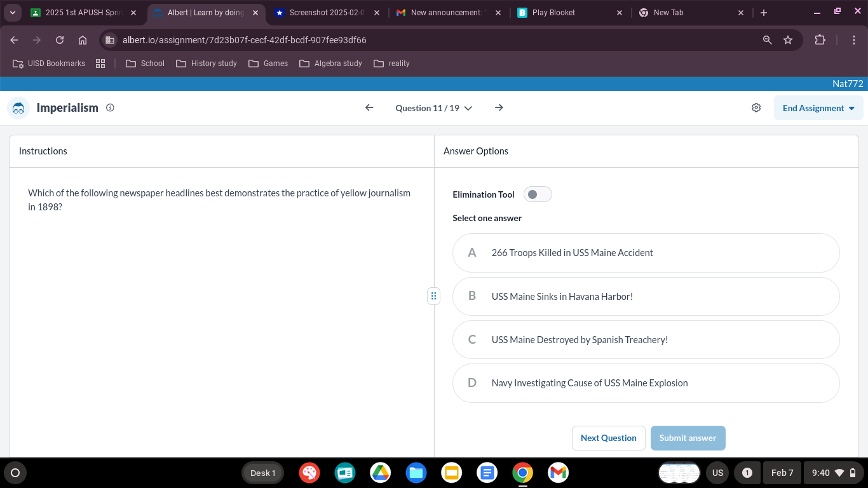Open the End Assignment dropdown
Viewport: 868px width, 488px height.
click(x=818, y=108)
